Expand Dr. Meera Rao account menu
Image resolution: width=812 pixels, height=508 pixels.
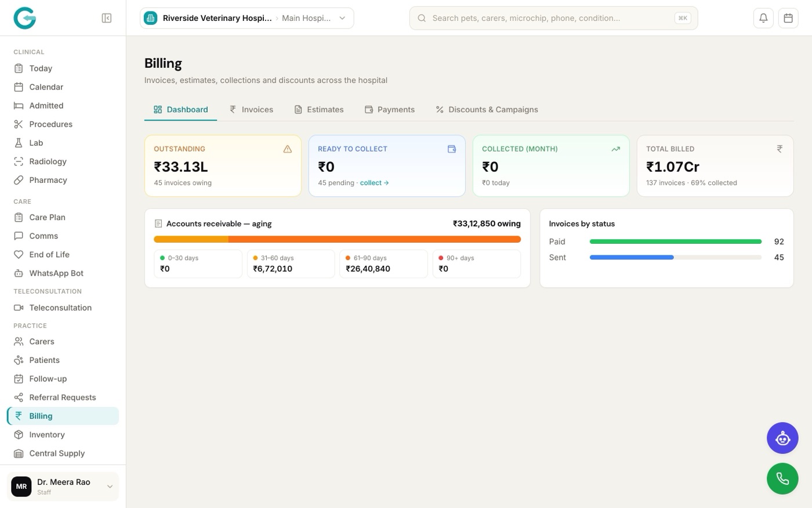(x=63, y=487)
